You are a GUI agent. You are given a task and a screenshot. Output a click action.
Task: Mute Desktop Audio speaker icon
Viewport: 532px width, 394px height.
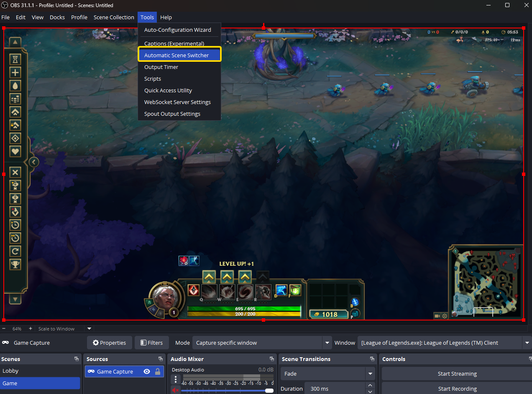coord(175,390)
